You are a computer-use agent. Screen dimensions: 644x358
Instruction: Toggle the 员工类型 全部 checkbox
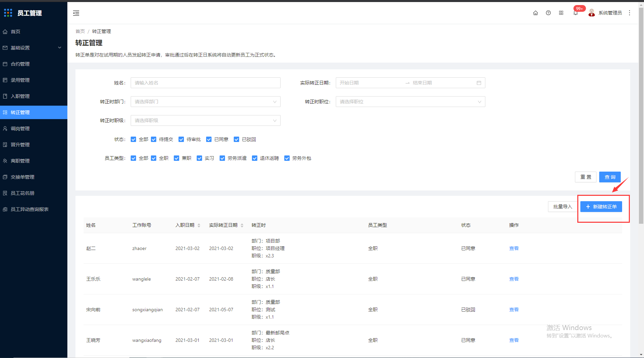tap(133, 158)
